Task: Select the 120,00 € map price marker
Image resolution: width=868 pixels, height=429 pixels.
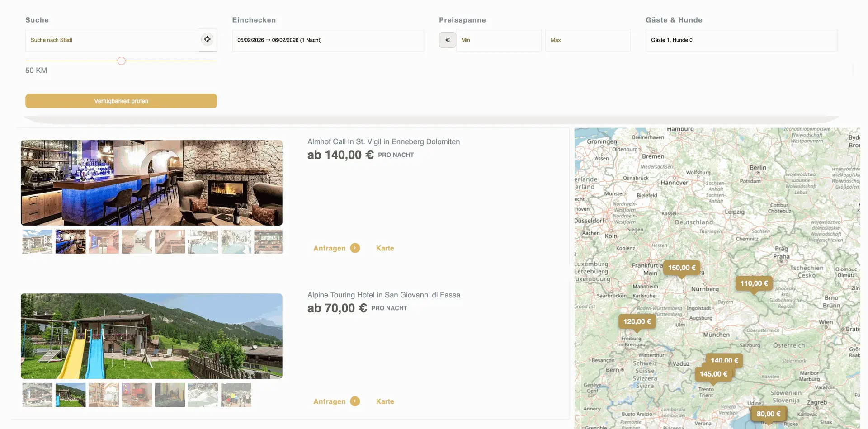Action: click(637, 321)
